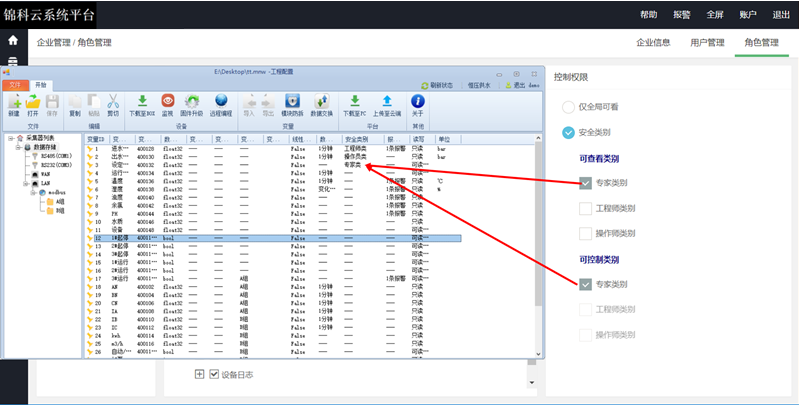This screenshot has height=405, width=799.
Task: Click 帮助 in the top bar
Action: (649, 15)
